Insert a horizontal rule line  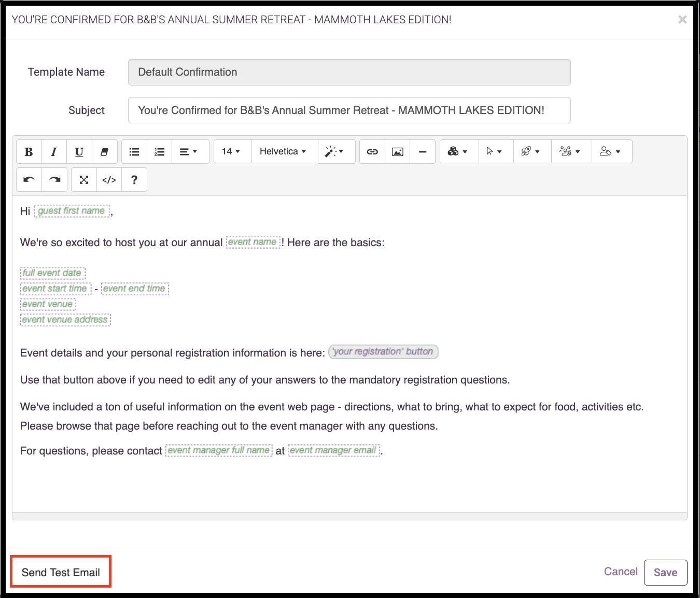pyautogui.click(x=423, y=152)
